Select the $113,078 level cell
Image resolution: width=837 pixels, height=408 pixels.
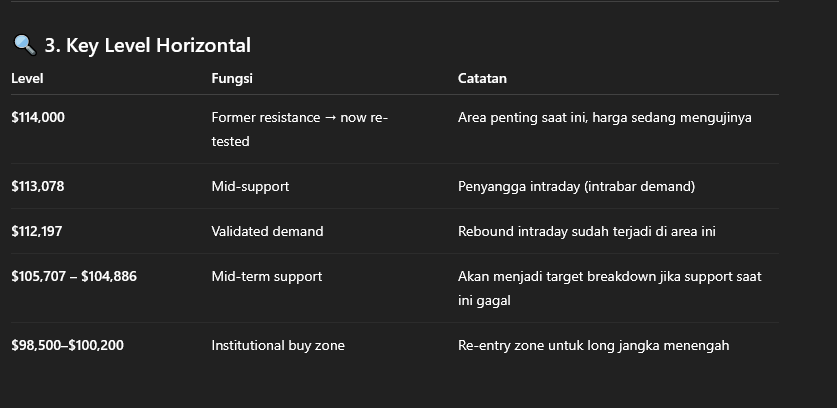[x=38, y=186]
